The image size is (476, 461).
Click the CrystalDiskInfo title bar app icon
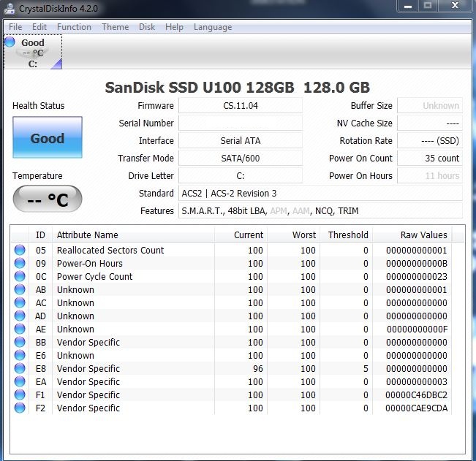[10, 8]
